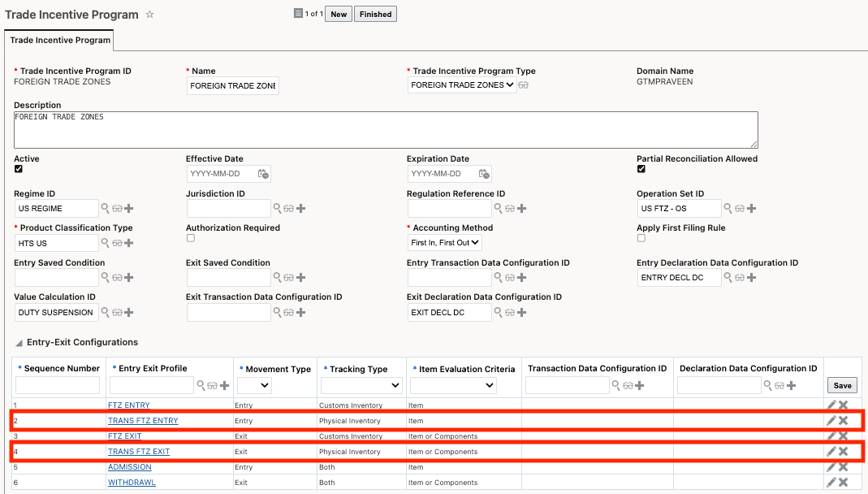Click the Description text area
Image resolution: width=868 pixels, height=494 pixels.
point(386,129)
